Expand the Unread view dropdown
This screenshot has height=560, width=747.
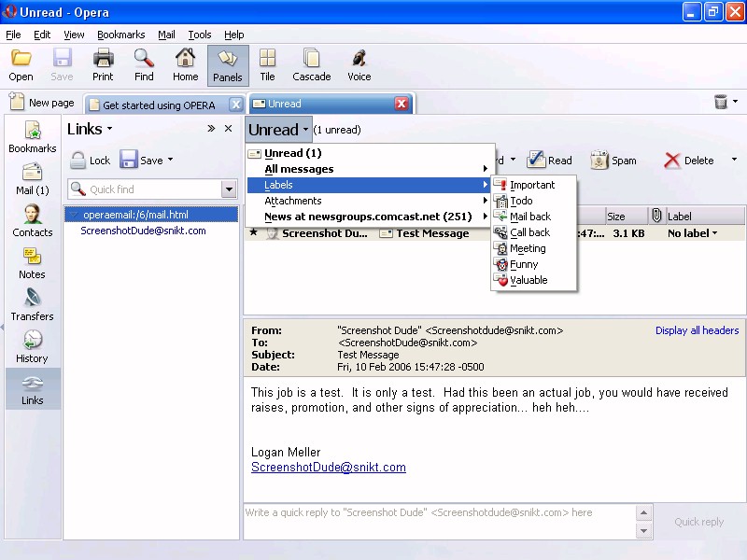click(x=277, y=130)
